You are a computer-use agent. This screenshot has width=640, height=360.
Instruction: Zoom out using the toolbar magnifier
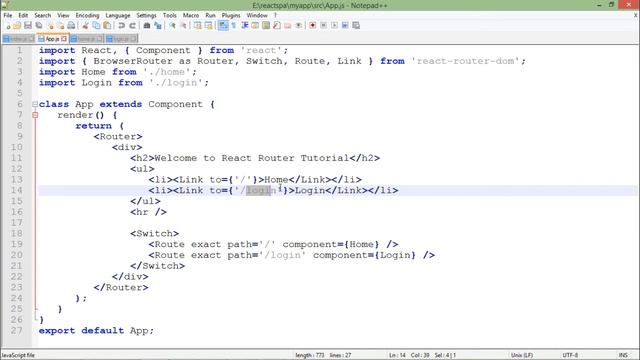click(x=184, y=25)
